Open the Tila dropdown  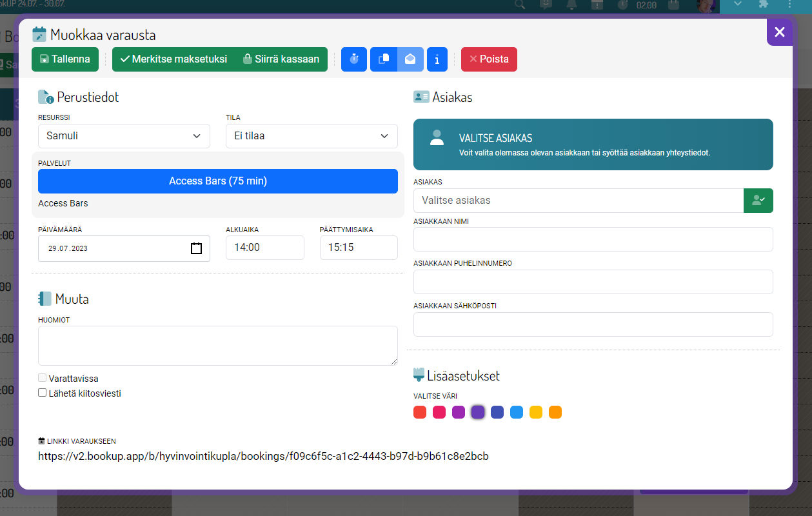(312, 136)
